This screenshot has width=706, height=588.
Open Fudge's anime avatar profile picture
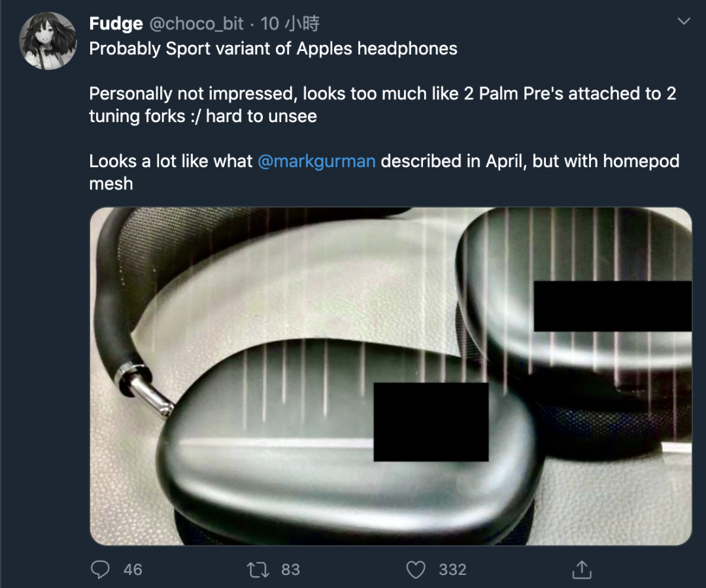47,41
